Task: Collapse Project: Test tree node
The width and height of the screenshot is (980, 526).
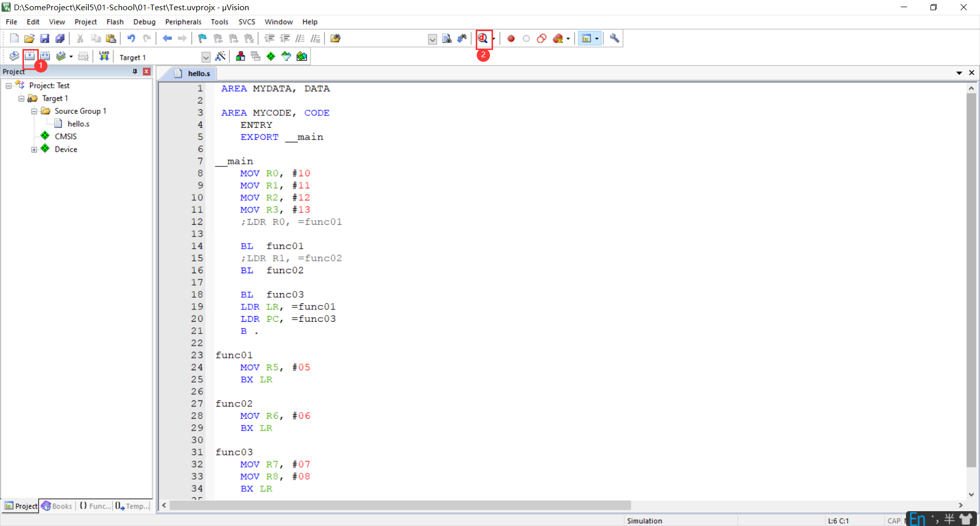Action: coord(9,86)
